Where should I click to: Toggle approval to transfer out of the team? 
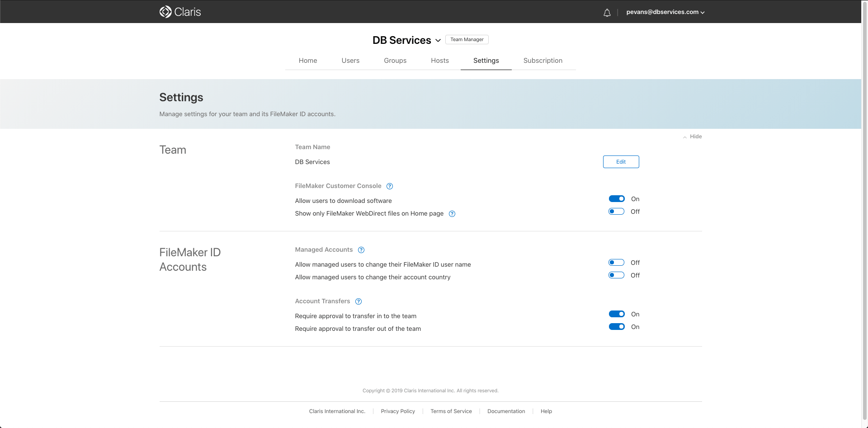[617, 327]
